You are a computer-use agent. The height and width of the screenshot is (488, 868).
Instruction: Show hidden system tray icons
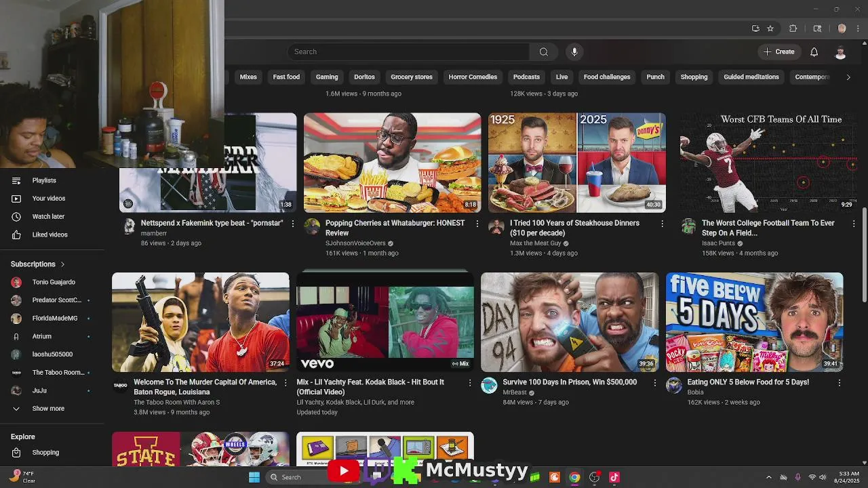click(x=768, y=477)
